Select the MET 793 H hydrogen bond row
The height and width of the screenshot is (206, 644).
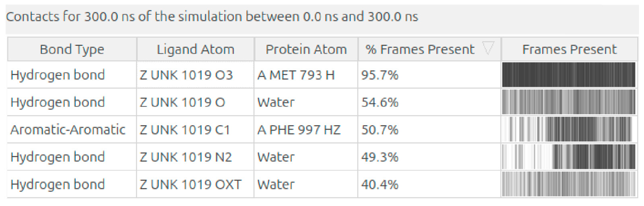(57, 75)
